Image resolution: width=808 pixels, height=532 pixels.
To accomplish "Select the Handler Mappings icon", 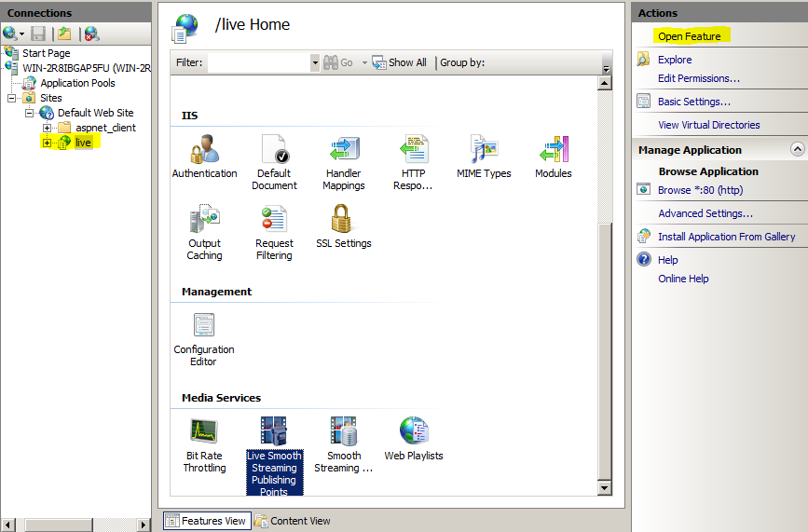I will (344, 149).
